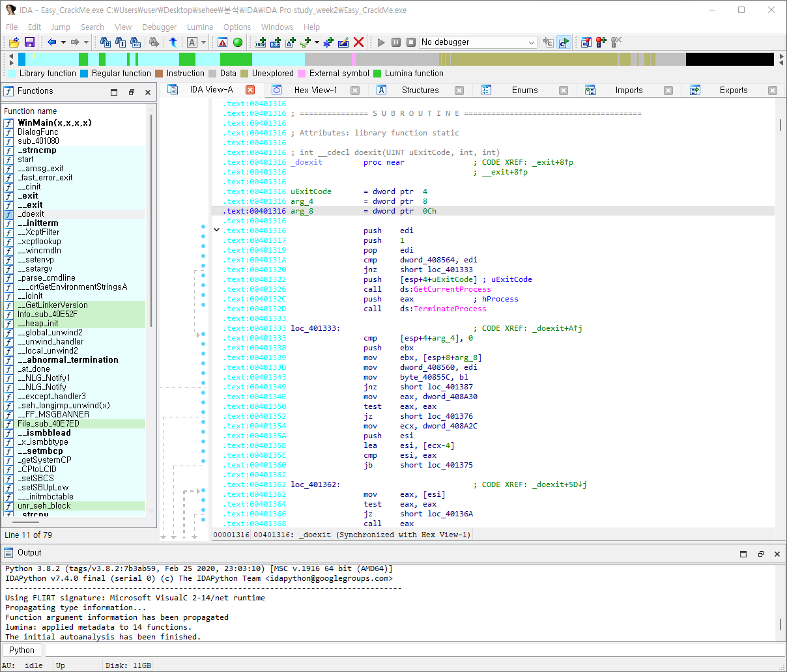Click the boxed letter A toolbar icon
787x672 pixels.
pyautogui.click(x=192, y=42)
